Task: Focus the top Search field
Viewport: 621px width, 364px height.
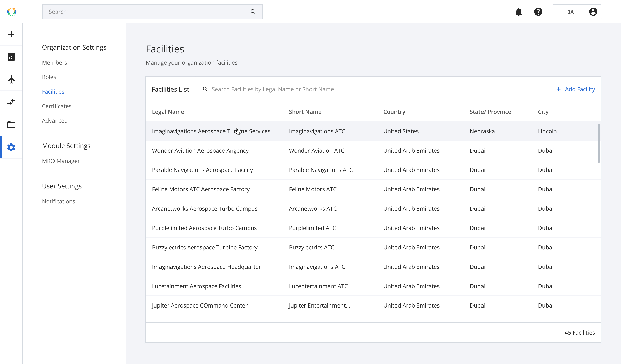Action: (x=153, y=12)
